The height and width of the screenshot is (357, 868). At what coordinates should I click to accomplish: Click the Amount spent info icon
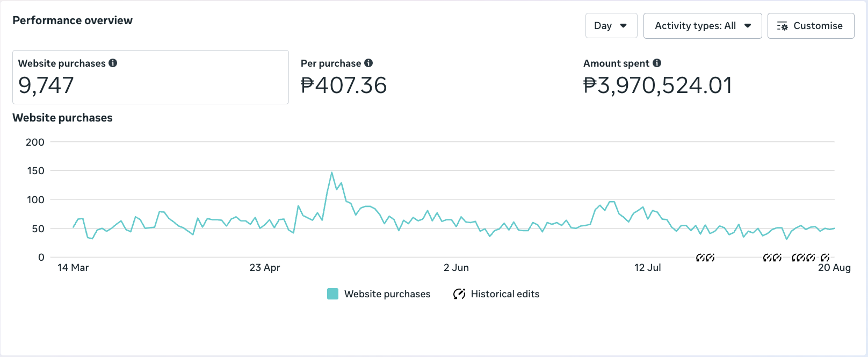pyautogui.click(x=657, y=63)
